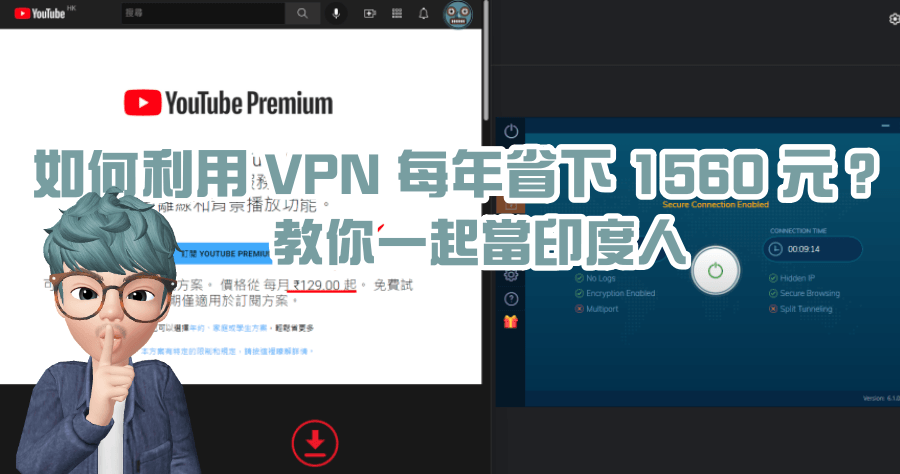Viewport: 900px width, 474px height.
Task: Show YouTube notifications bell
Action: (x=424, y=13)
